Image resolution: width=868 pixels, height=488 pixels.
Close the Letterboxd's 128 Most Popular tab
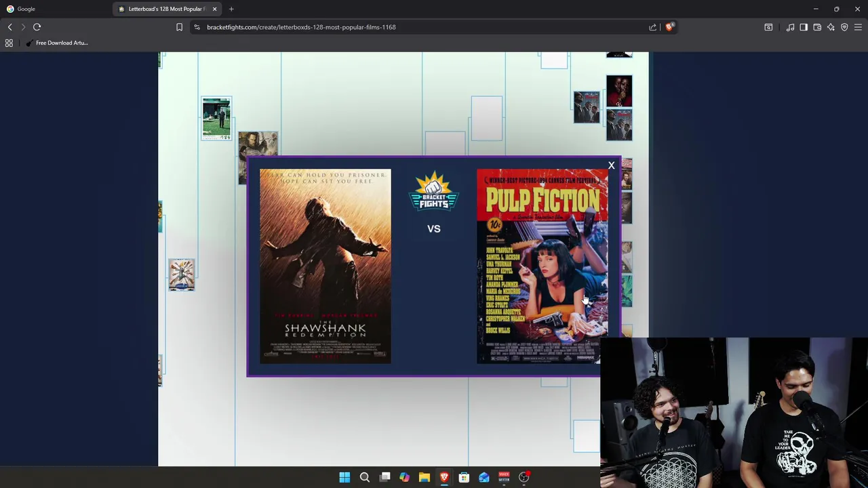(x=214, y=9)
